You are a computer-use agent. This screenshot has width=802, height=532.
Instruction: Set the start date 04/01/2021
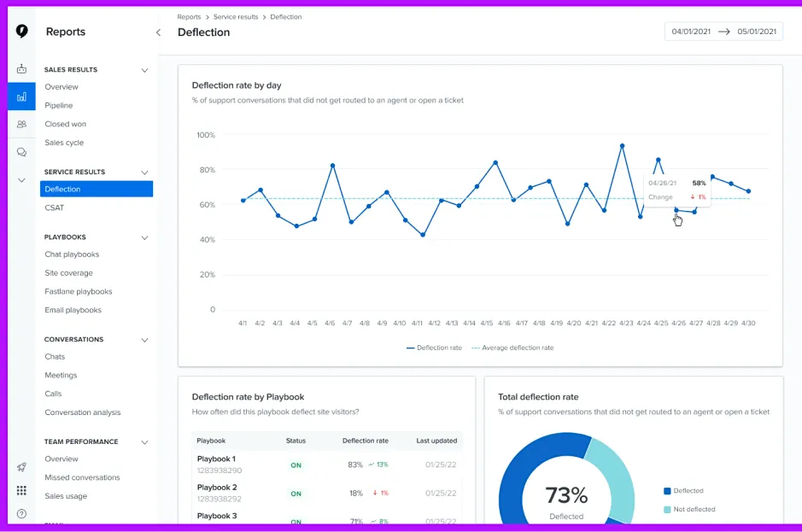691,32
